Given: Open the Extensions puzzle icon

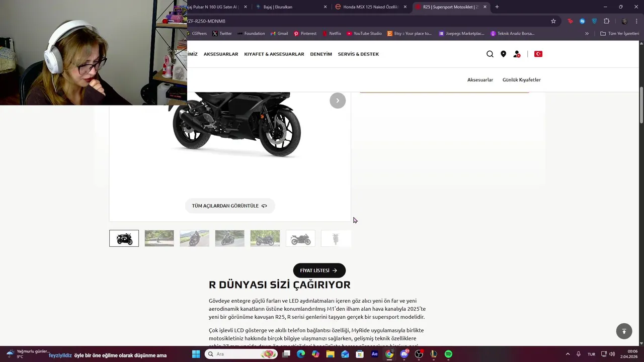Looking at the screenshot, I should click(x=606, y=21).
